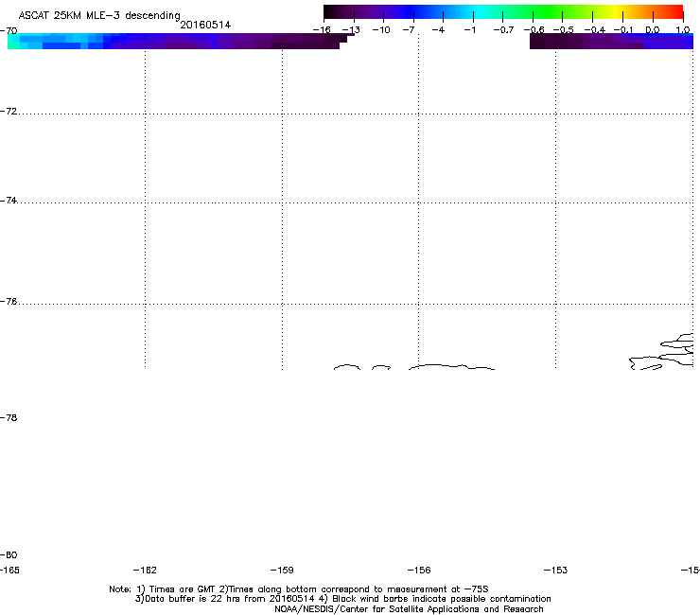Screen dimensions: 700x615
Task: Click the "ASCAT 25KM MLE-3 descending" title
Action: pos(99,16)
